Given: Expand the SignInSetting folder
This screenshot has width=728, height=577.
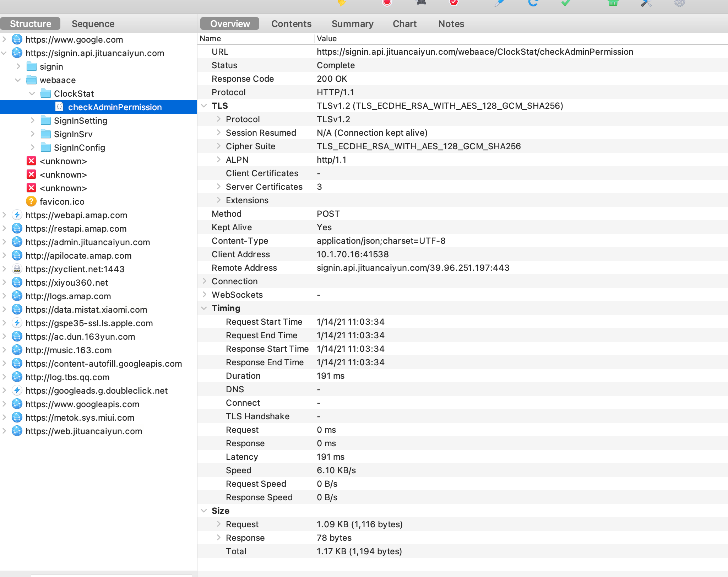Looking at the screenshot, I should point(33,120).
